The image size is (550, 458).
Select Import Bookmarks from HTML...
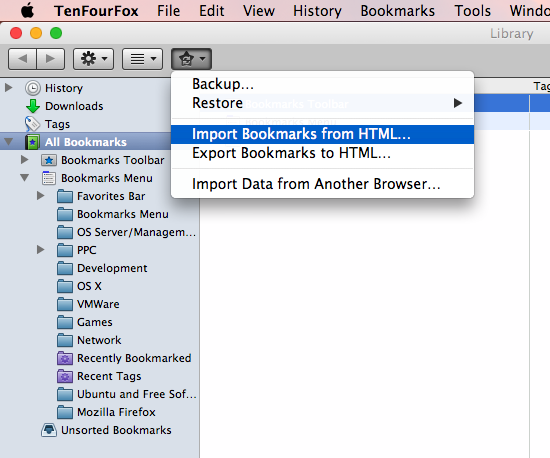coord(322,134)
